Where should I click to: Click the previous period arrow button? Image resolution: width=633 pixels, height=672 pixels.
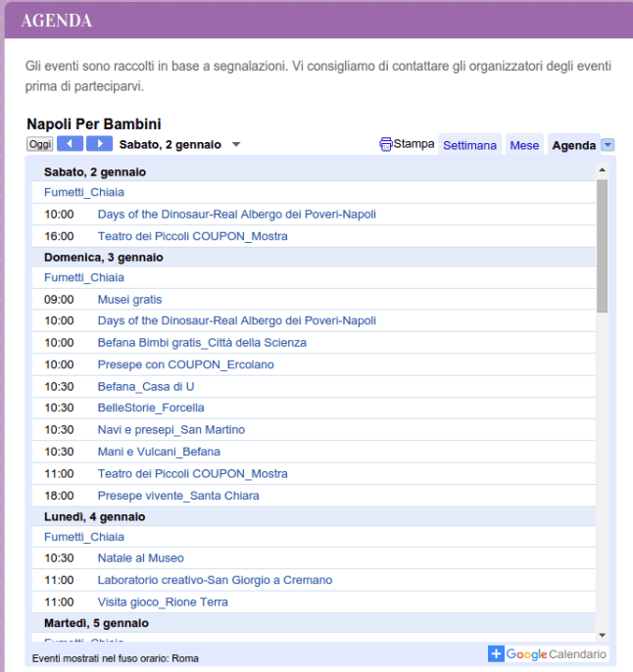[70, 144]
